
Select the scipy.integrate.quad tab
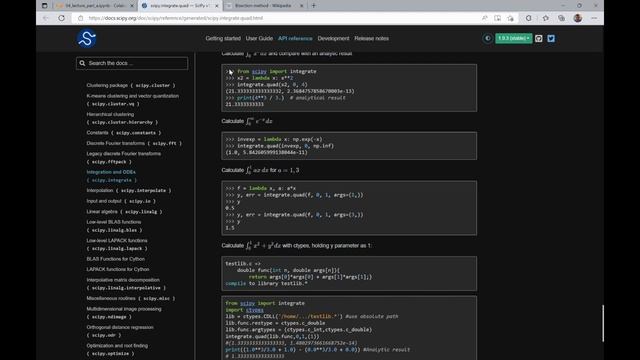pos(180,6)
